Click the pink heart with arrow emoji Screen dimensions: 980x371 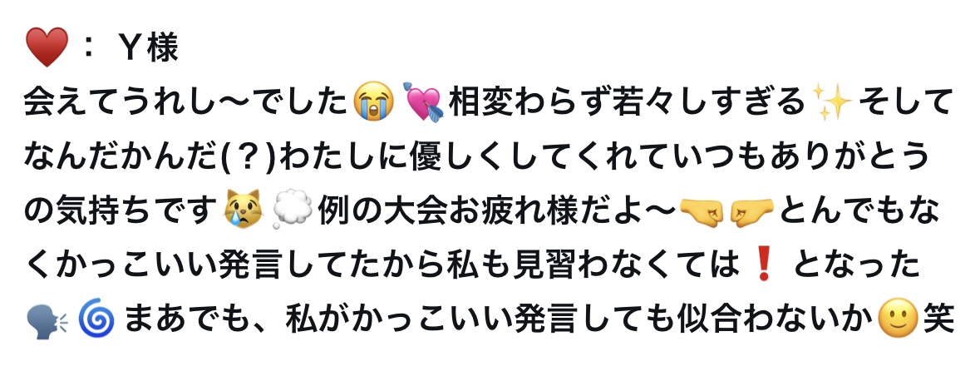point(423,102)
